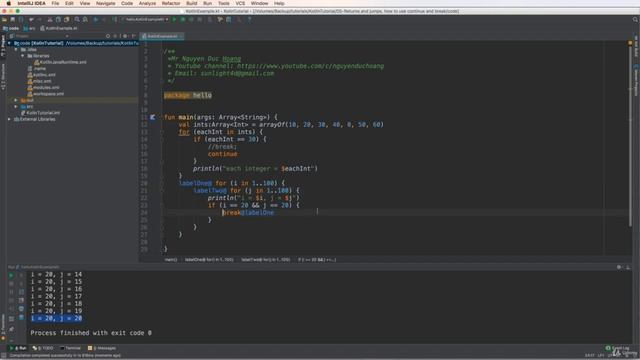This screenshot has height=360, width=640.
Task: Open the Project view selector dropdown
Action: click(x=39, y=36)
